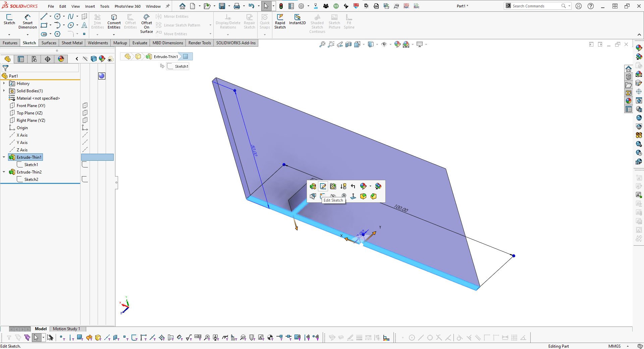
Task: Select the Repair Sketch tool
Action: tap(249, 21)
